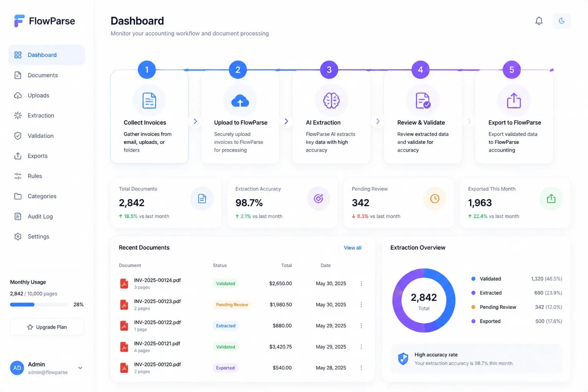Click the Exported This Month icon

(x=551, y=199)
